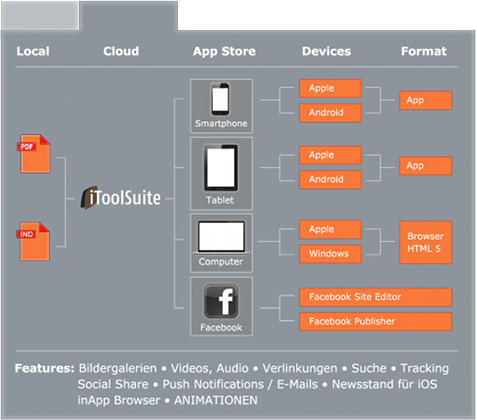Click the Bildergalerien feature text
This screenshot has width=477, height=420.
click(118, 368)
